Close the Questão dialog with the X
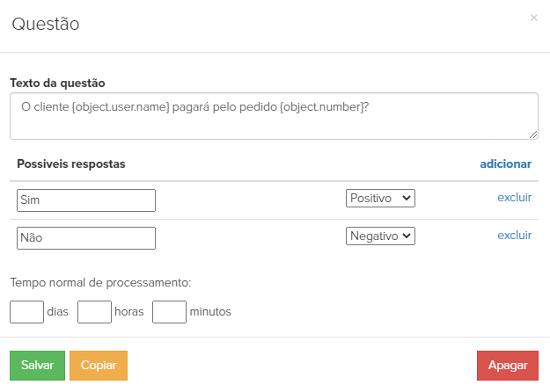This screenshot has width=550, height=392. point(533,18)
